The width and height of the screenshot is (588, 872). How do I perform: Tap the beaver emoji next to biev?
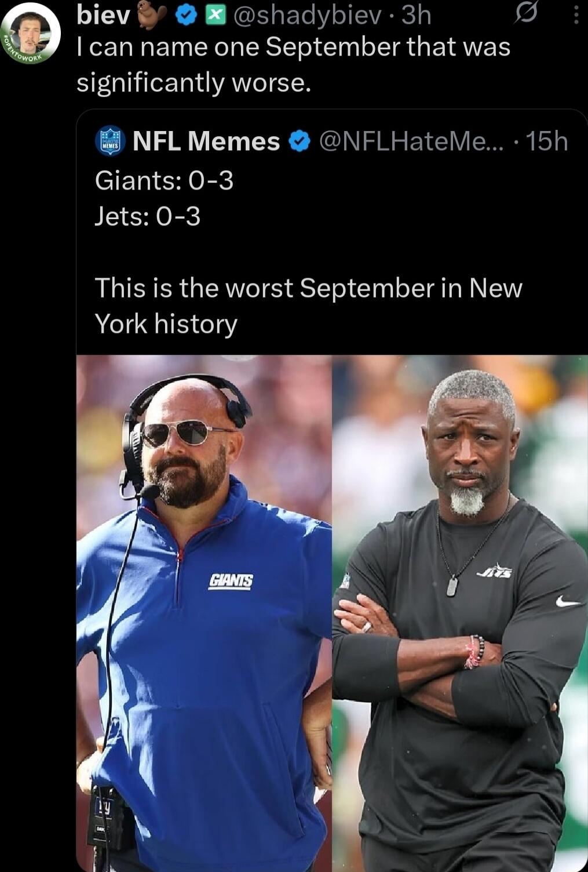pyautogui.click(x=151, y=16)
